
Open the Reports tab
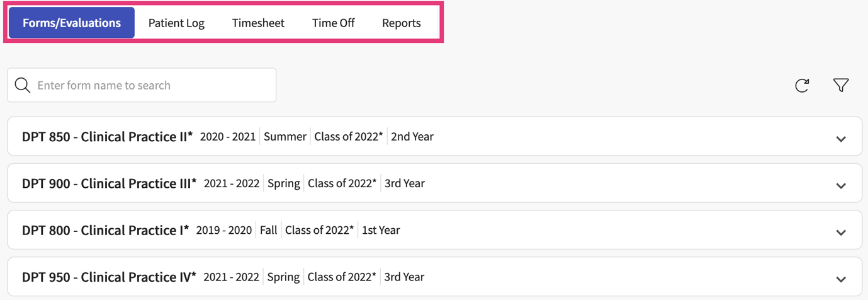coord(401,23)
